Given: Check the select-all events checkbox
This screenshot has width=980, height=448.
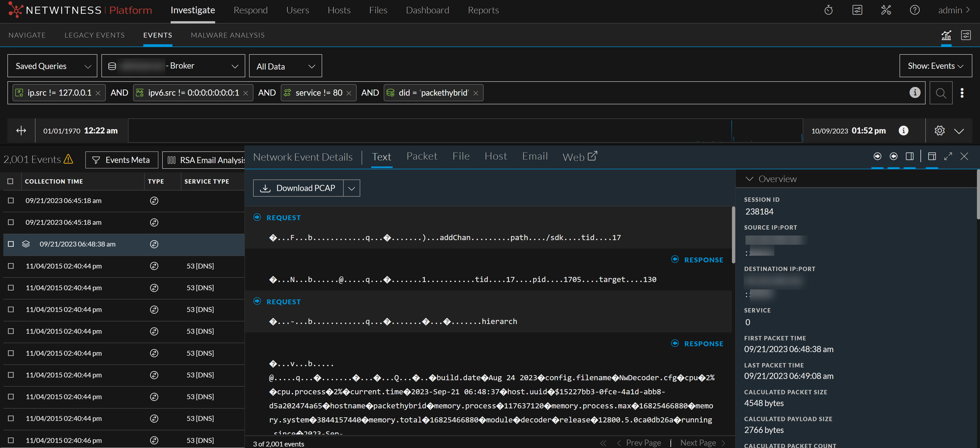Looking at the screenshot, I should [x=10, y=182].
